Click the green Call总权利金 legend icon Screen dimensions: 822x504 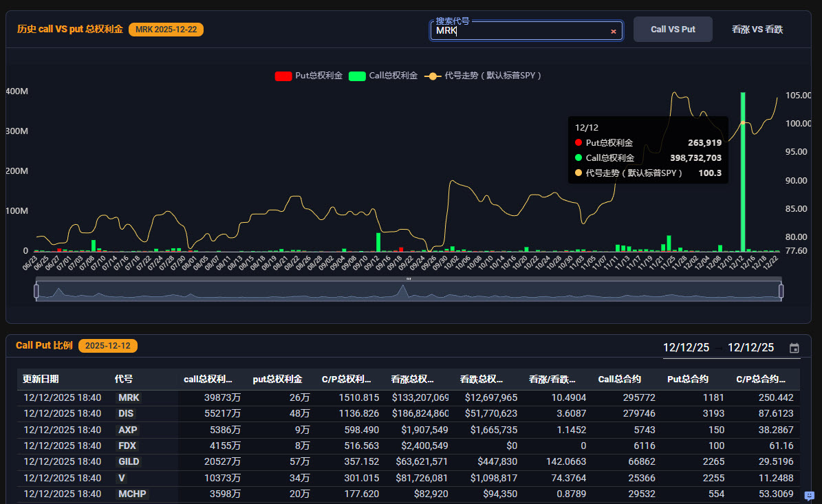click(356, 76)
